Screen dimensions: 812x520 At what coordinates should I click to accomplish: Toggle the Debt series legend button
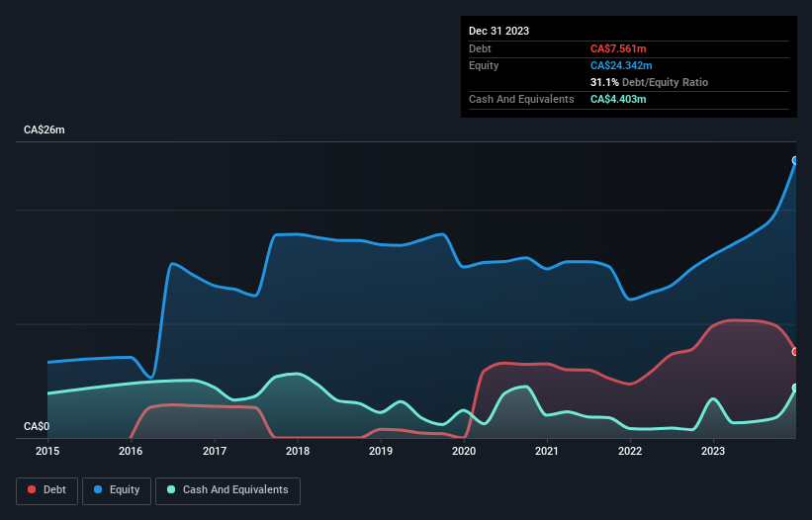(47, 490)
